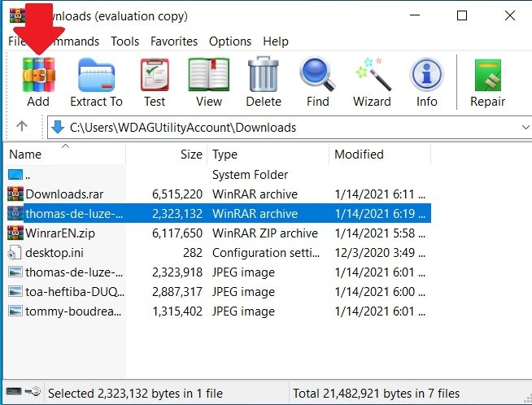Click the 1/14/2021 6:00 modified date
Image resolution: width=532 pixels, height=405 pixels.
[x=380, y=292]
